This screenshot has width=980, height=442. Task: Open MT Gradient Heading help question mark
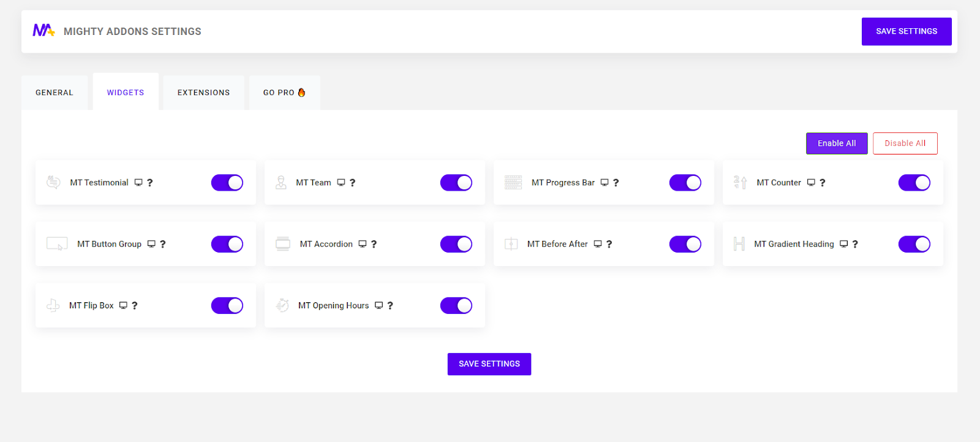pyautogui.click(x=855, y=244)
